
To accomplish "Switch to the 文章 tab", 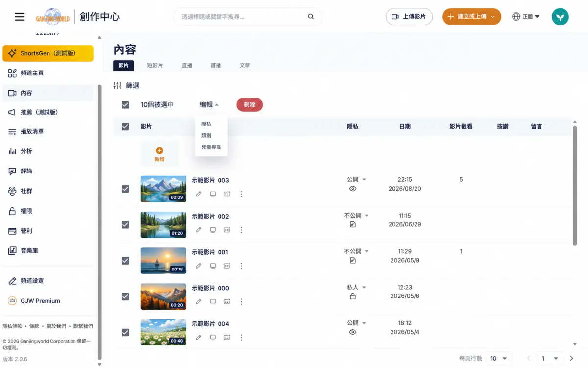I will coord(245,65).
